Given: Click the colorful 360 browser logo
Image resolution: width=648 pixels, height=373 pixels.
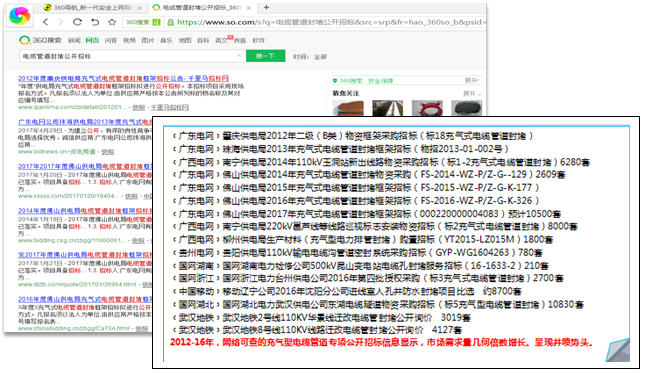Looking at the screenshot, I should 20,15.
